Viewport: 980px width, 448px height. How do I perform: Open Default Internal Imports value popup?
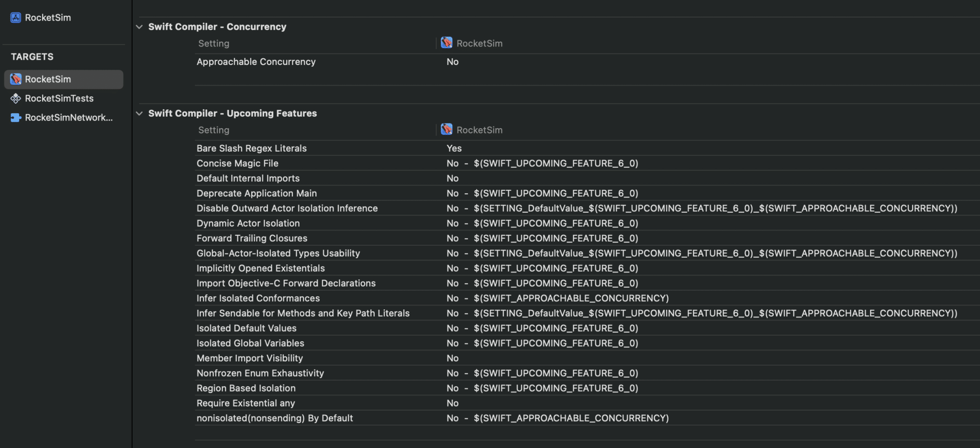pos(452,178)
